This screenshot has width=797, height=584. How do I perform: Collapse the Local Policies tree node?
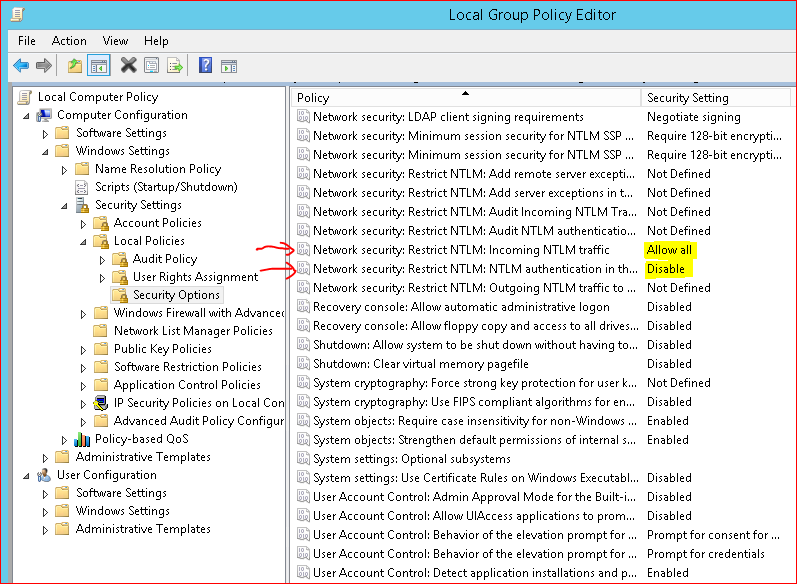click(x=84, y=242)
